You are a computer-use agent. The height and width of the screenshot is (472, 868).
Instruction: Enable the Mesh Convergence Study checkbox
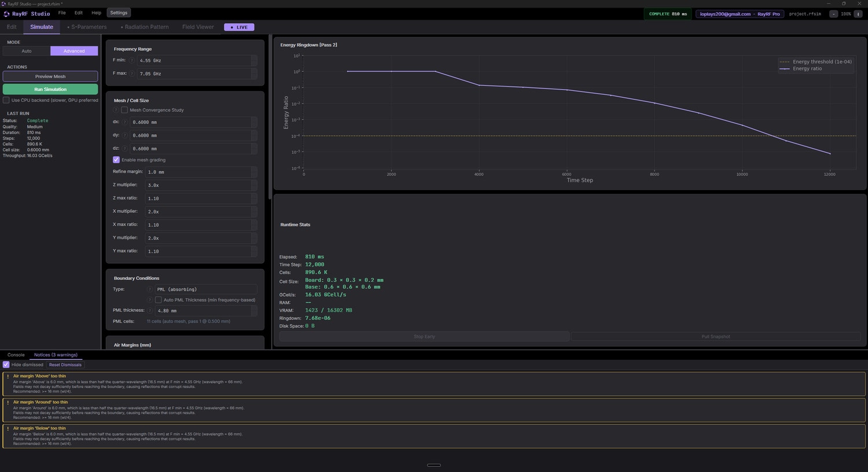(x=124, y=110)
